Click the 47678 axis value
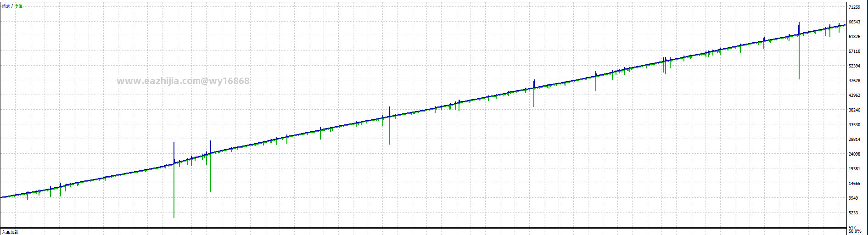Screen dimensions: 868x235 tap(854, 81)
